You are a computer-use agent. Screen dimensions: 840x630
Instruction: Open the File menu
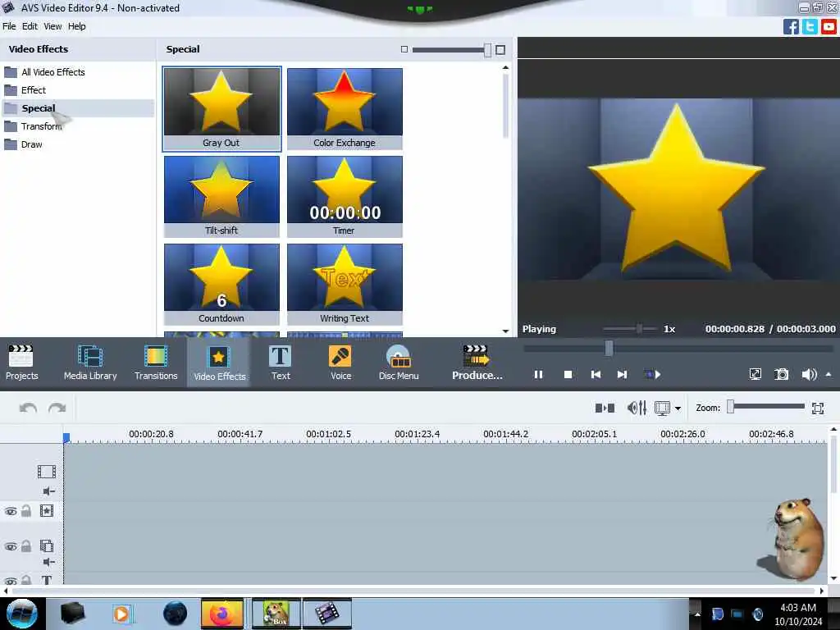click(x=9, y=26)
